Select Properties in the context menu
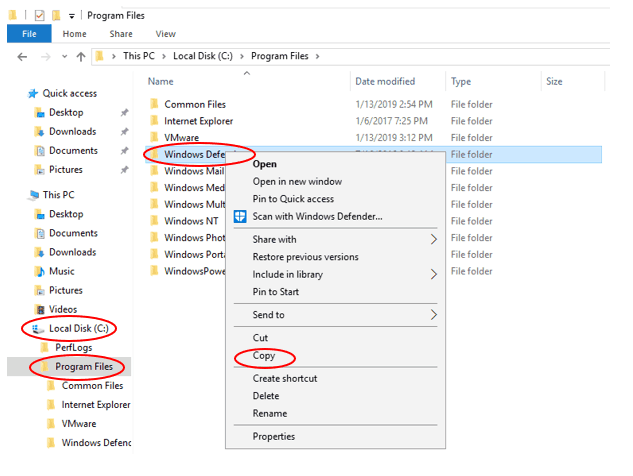The image size is (633, 476). click(273, 436)
